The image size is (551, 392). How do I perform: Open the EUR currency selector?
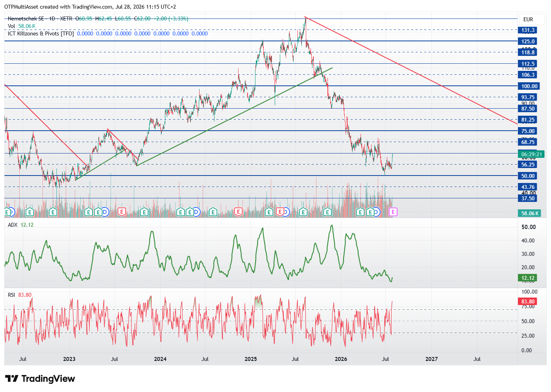tap(528, 19)
